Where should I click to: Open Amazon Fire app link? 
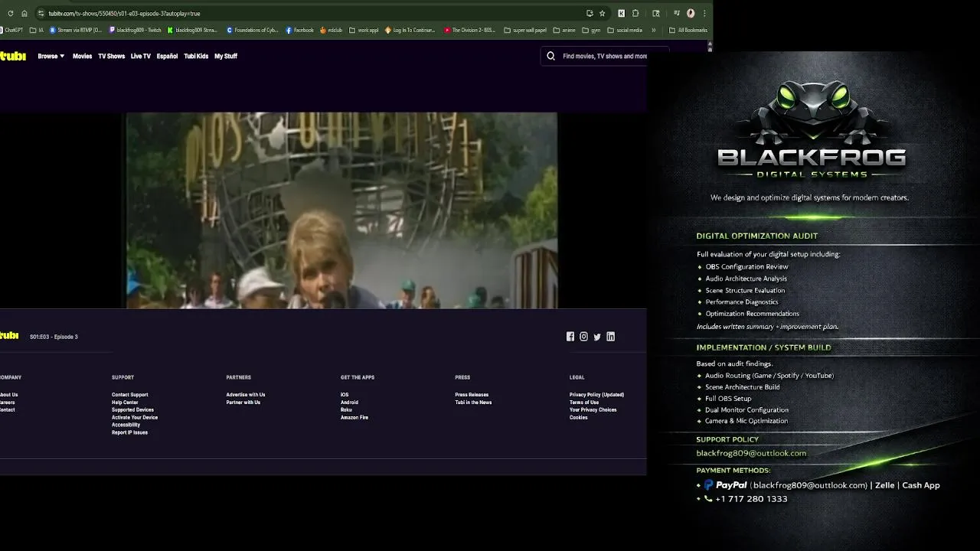point(354,418)
